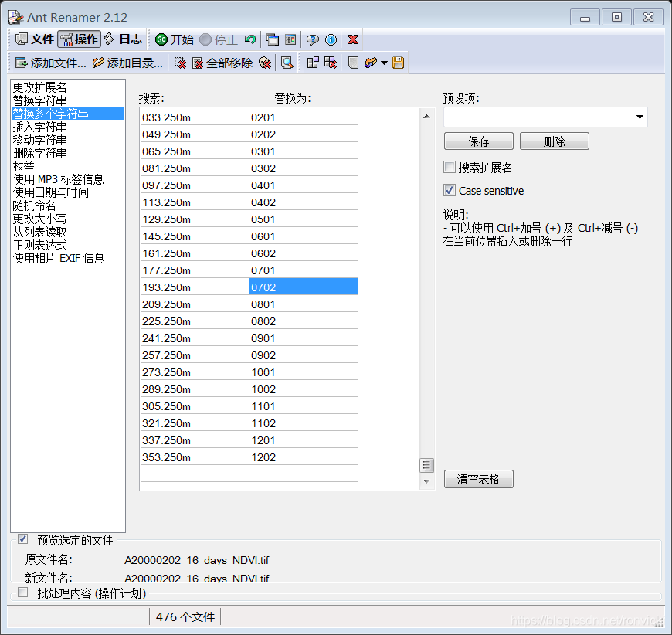This screenshot has height=635, width=672.
Task: Click the 保存 preset button
Action: 478,141
